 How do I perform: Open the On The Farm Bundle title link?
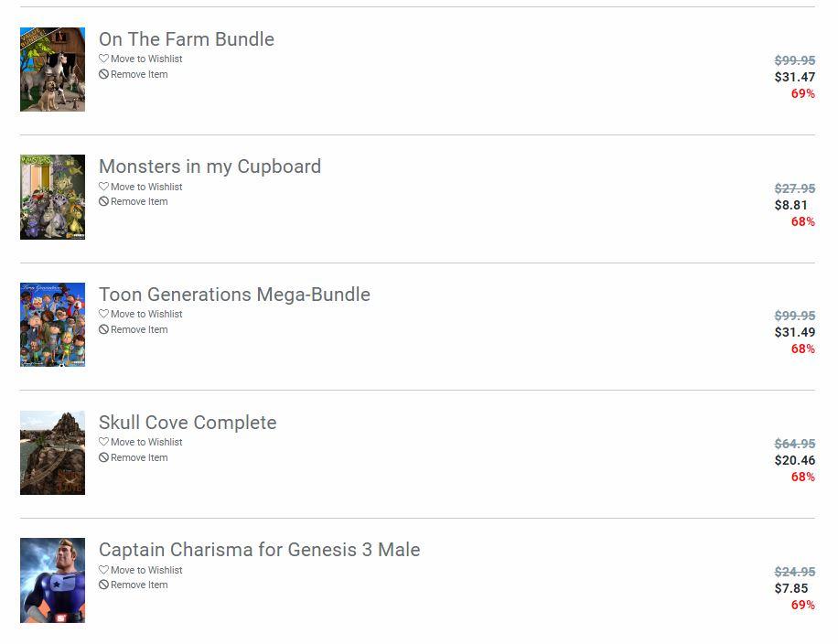point(187,39)
